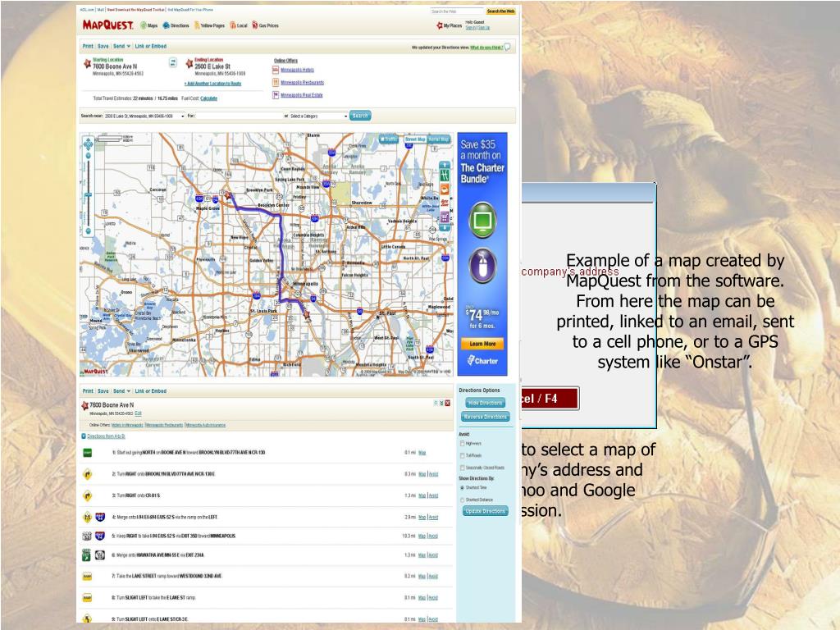Check Avoid Seasonally Closed Roads checkbox

coord(463,468)
